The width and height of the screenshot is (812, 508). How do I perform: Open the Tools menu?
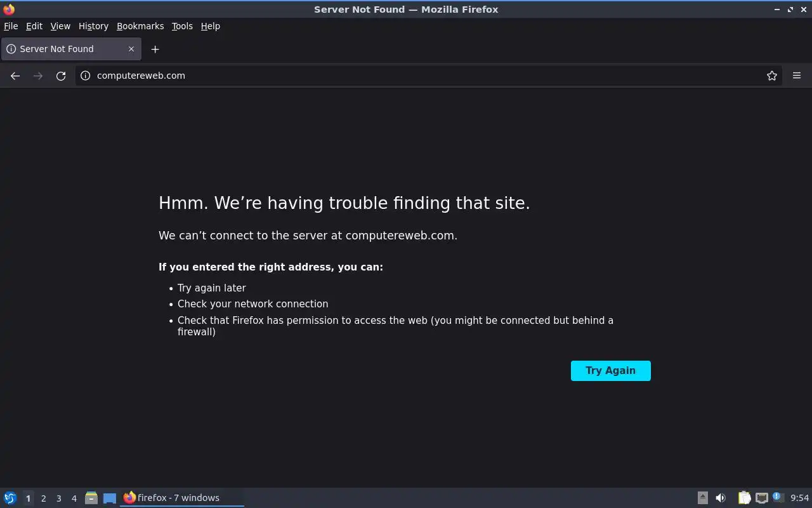click(x=182, y=26)
